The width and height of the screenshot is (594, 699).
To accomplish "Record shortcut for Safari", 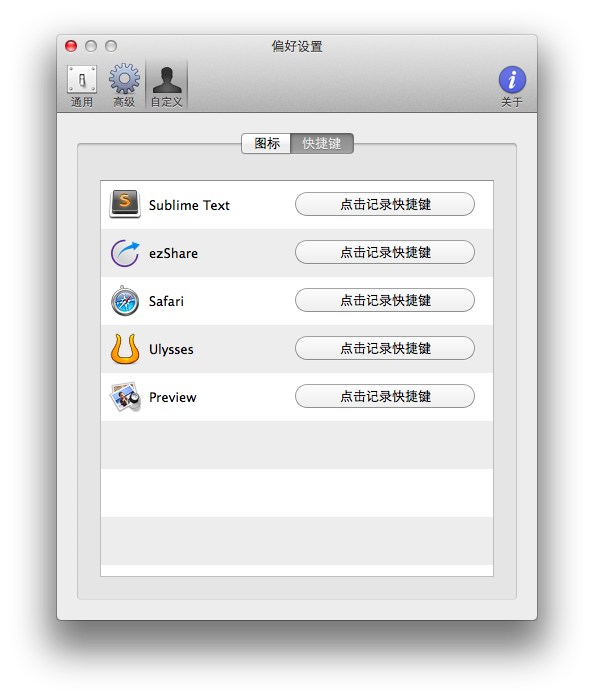I will point(385,300).
